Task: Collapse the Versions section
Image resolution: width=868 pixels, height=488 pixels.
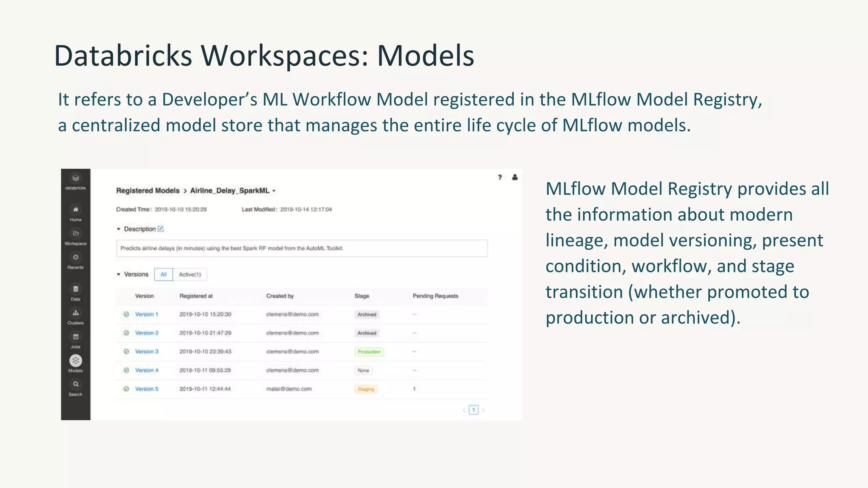Action: [119, 274]
